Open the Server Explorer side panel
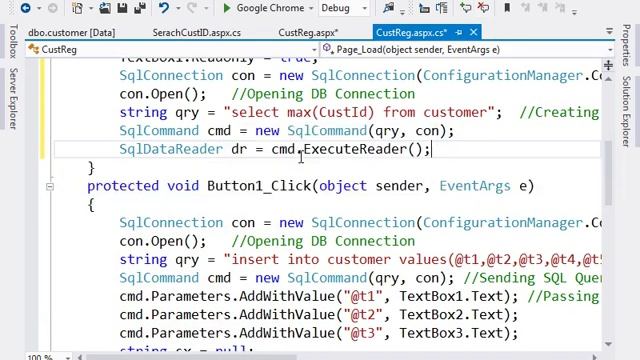Image resolution: width=640 pixels, height=360 pixels. 13,99
